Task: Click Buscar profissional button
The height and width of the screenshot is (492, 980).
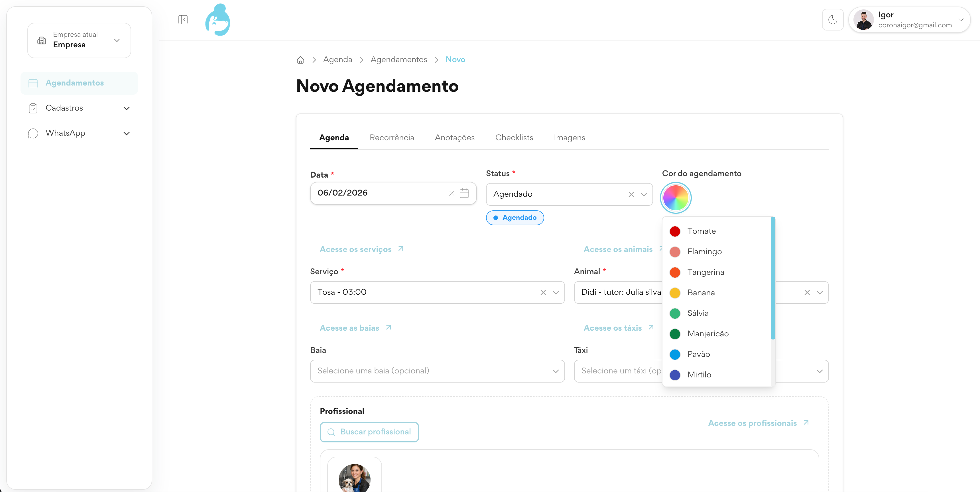Action: [x=369, y=432]
